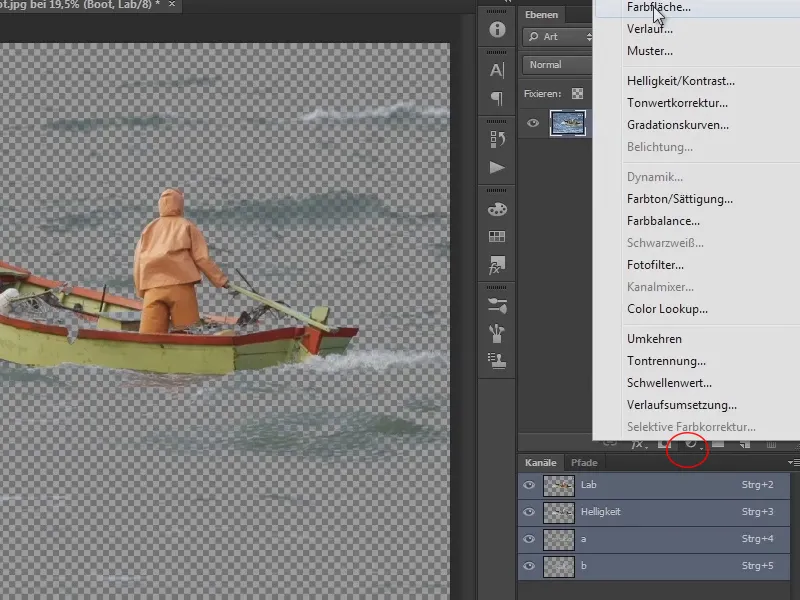Click the Lab channel thumbnail

(559, 485)
